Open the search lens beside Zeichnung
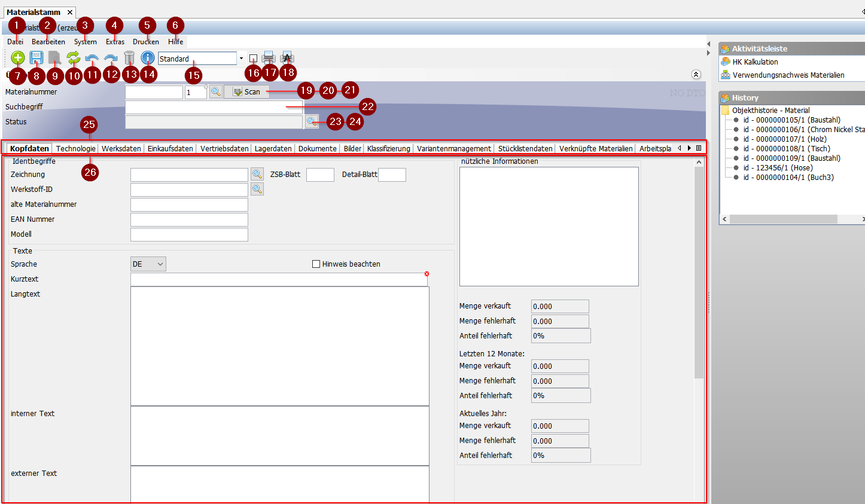The image size is (865, 504). coord(257,174)
